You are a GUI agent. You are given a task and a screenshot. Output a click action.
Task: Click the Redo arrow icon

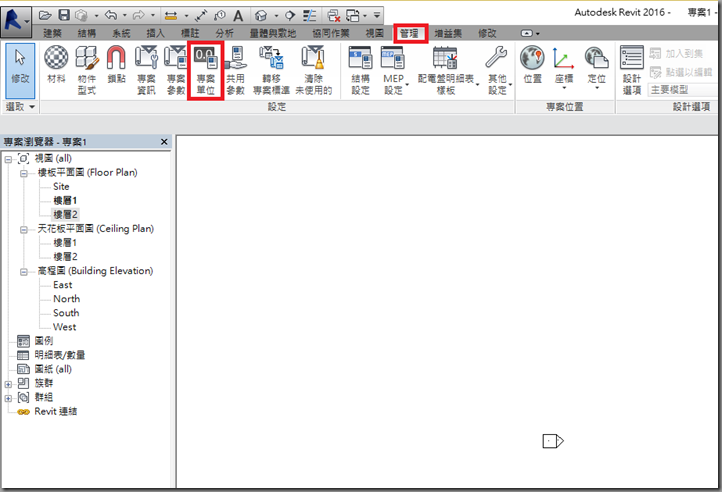[138, 16]
